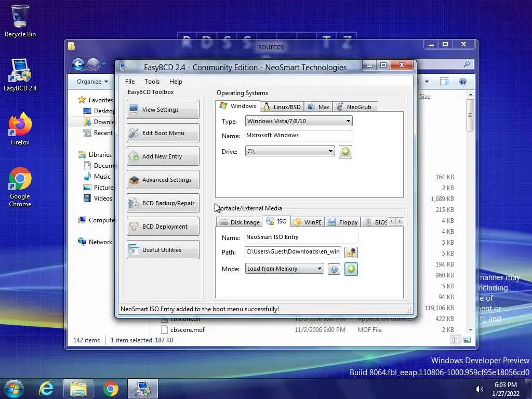Open BCD Backup/Repair

coord(163,203)
